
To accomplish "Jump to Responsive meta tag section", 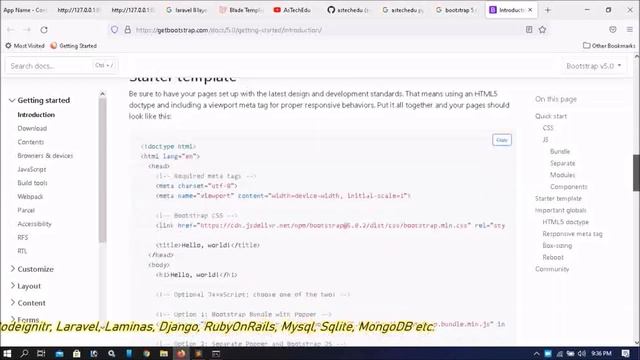I will coord(572,234).
